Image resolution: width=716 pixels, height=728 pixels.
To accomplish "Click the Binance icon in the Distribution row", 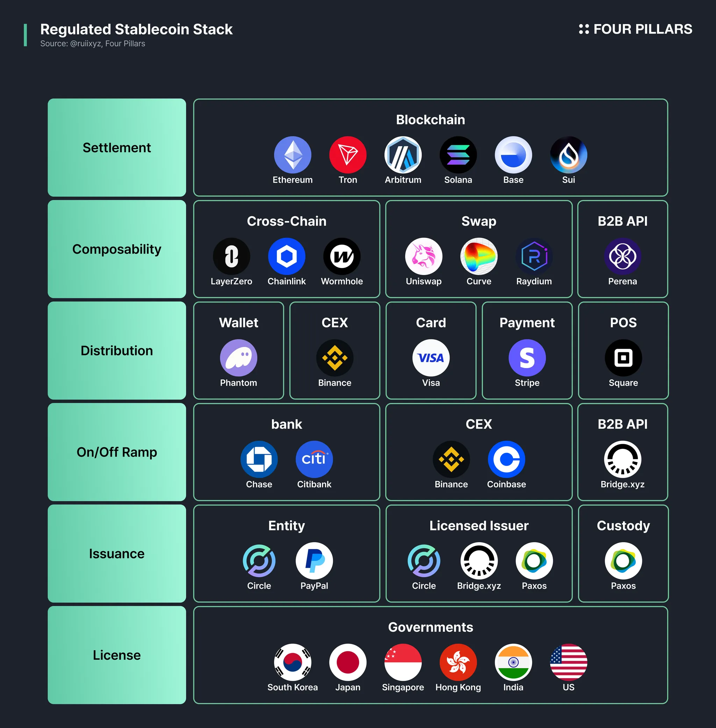I will [x=335, y=358].
